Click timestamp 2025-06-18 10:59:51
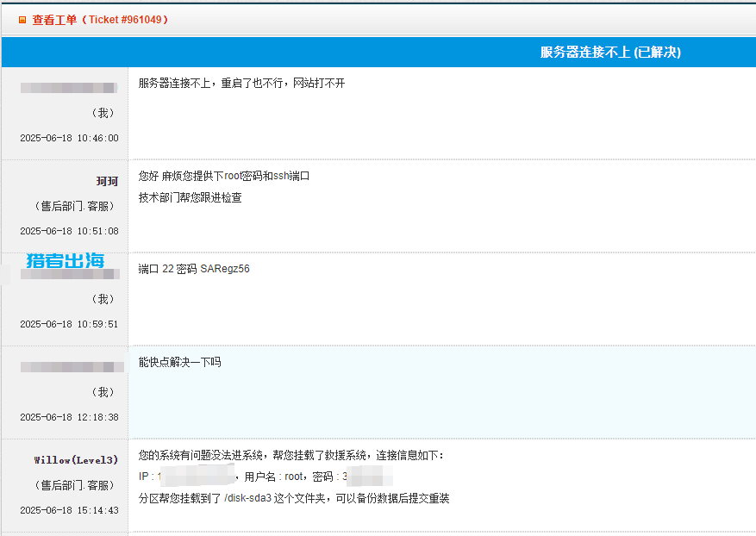Screen dimensions: 756x536 pyautogui.click(x=69, y=324)
